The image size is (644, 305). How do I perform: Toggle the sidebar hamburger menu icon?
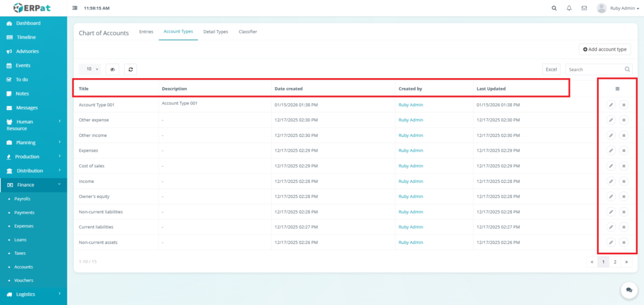click(x=75, y=8)
